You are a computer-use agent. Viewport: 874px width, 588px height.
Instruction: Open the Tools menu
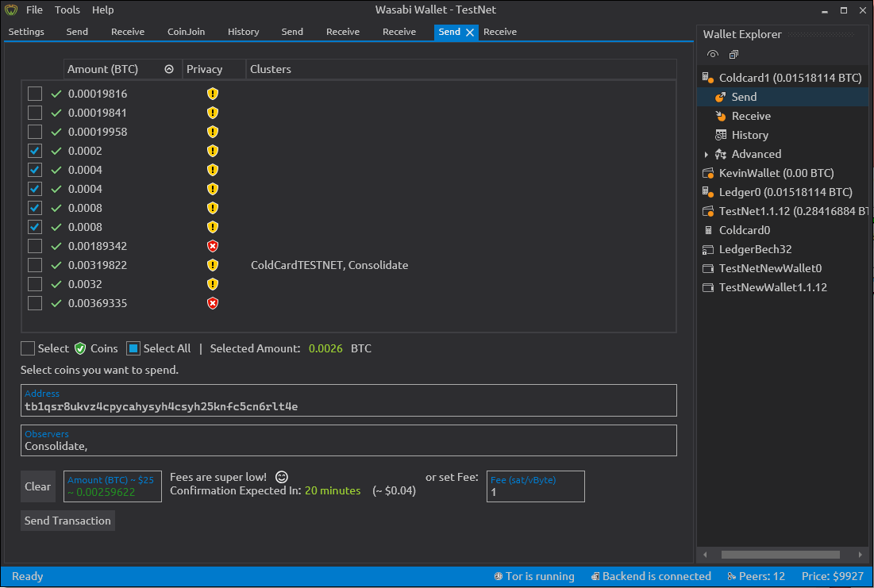pos(67,10)
